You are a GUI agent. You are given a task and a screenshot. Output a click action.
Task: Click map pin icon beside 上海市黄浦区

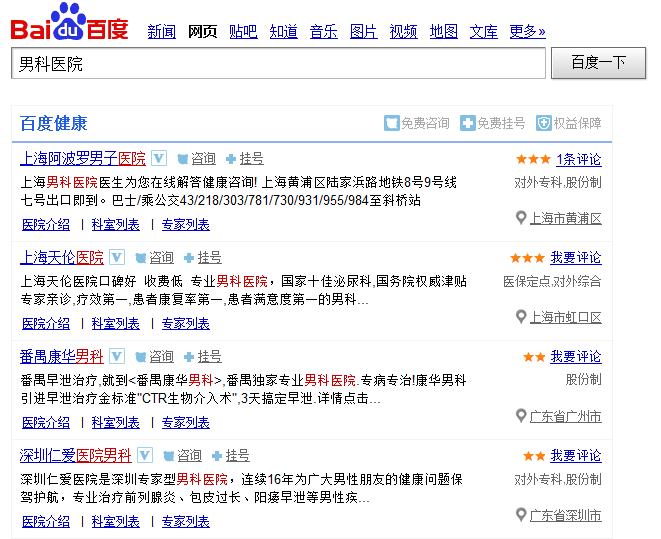pos(521,218)
